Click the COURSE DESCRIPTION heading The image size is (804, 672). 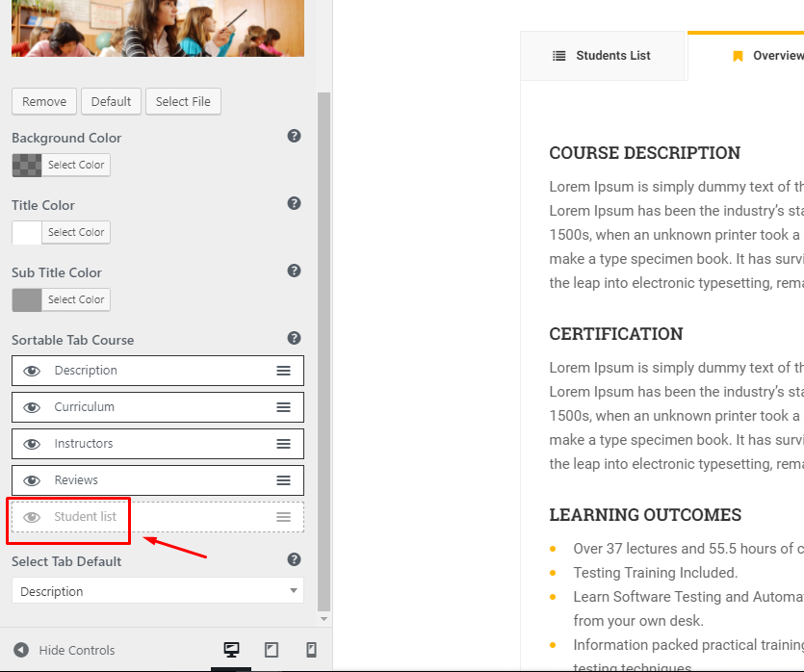644,153
